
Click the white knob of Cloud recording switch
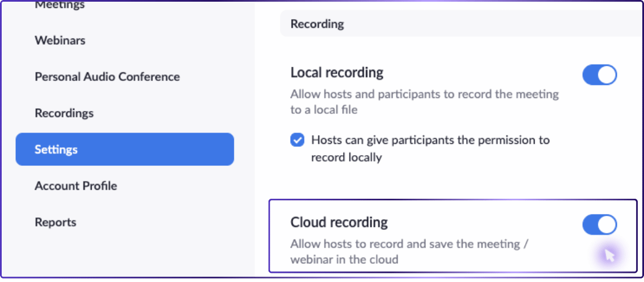point(607,224)
